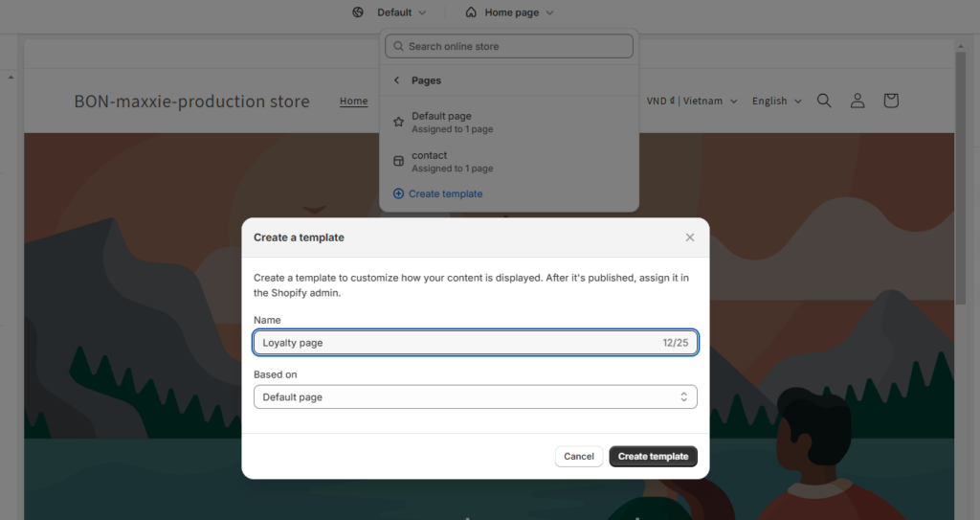Screen dimensions: 980x520
Task: Click the globe icon beside Default
Action: click(x=358, y=12)
